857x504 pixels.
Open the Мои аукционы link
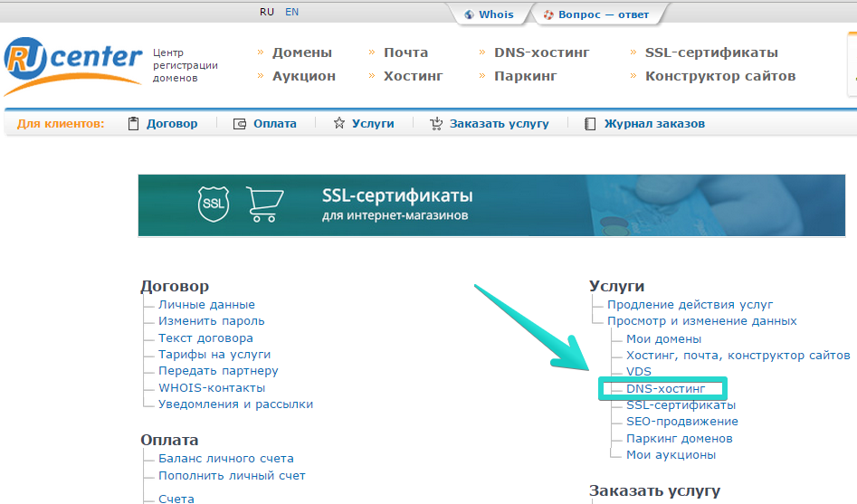pos(671,455)
